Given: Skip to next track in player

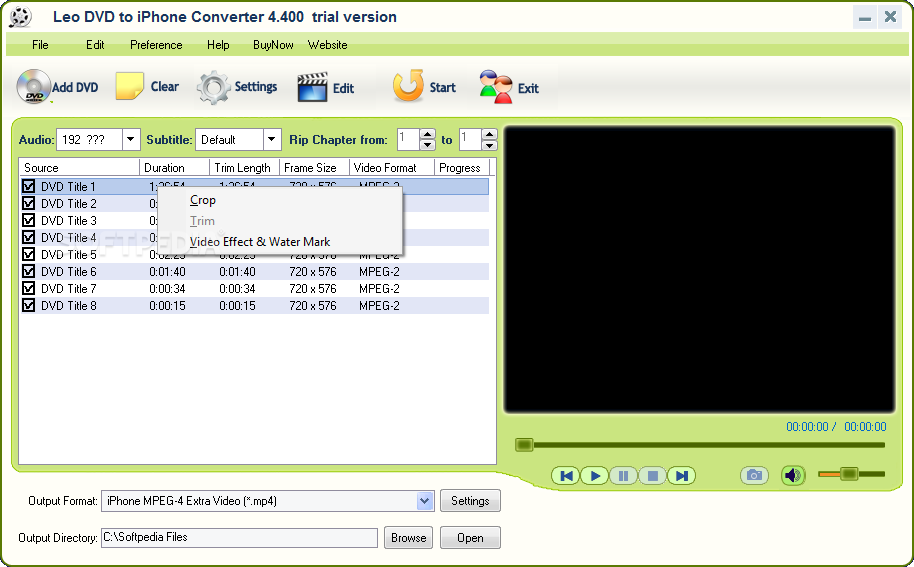Looking at the screenshot, I should [681, 476].
